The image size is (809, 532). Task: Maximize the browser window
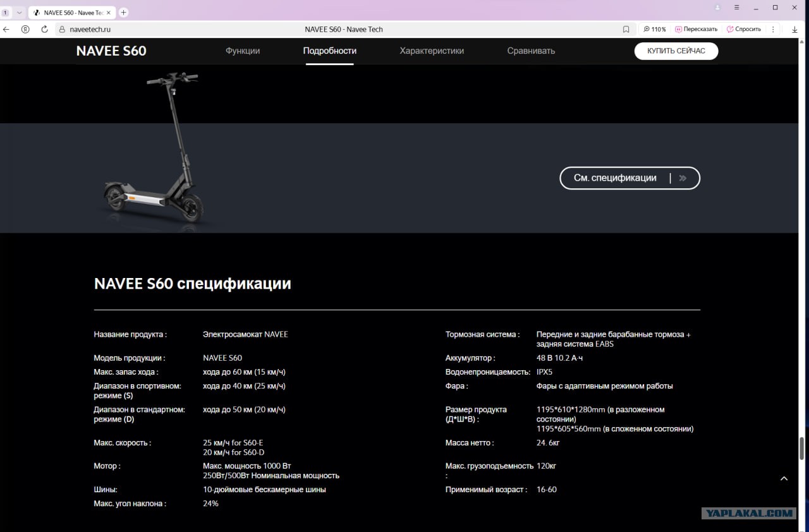pyautogui.click(x=776, y=8)
